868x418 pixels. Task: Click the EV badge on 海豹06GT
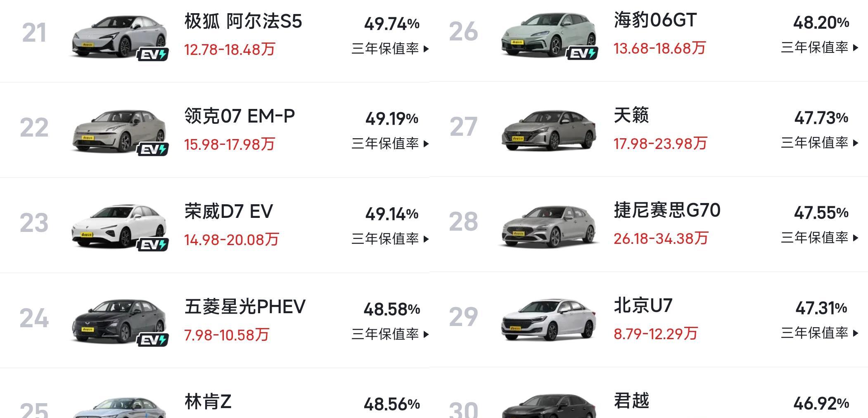(582, 53)
